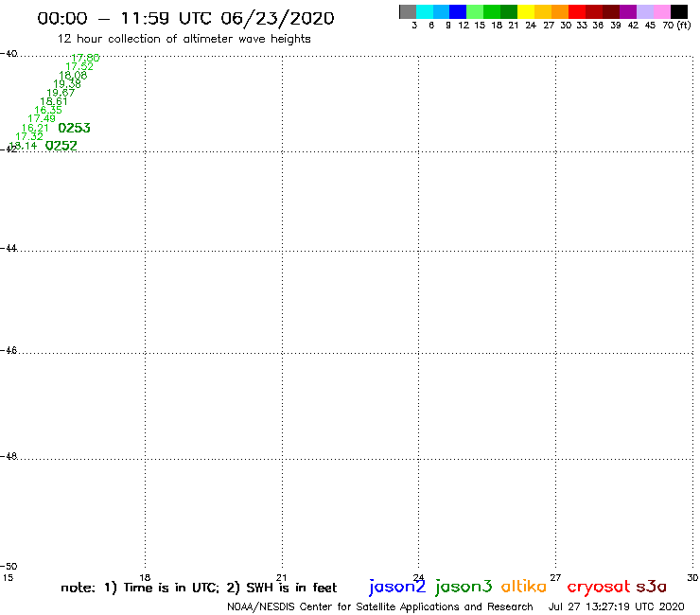Click the maroon swatch near 39
Image resolution: width=700 pixels, height=615 pixels.
point(611,11)
